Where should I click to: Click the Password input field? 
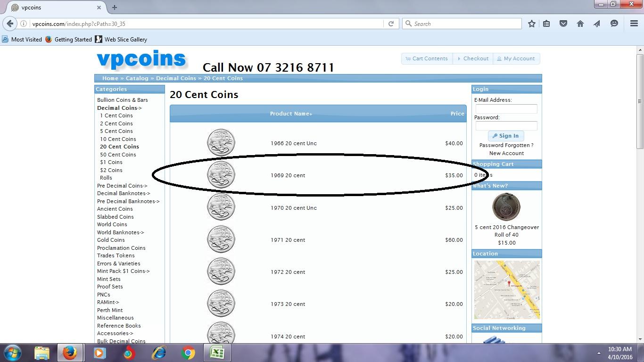pos(506,126)
